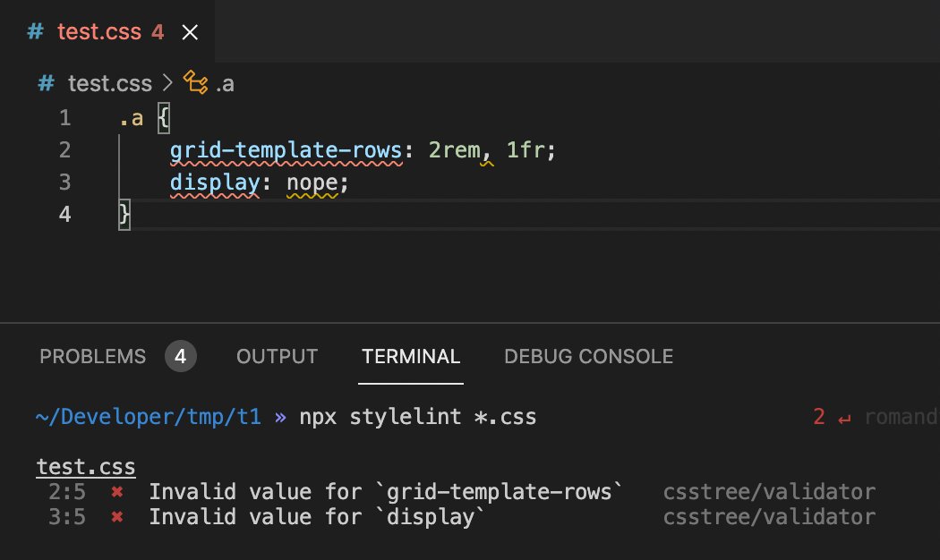Click the 1fr value on line 2
Screen dimensions: 940x560
(526, 149)
